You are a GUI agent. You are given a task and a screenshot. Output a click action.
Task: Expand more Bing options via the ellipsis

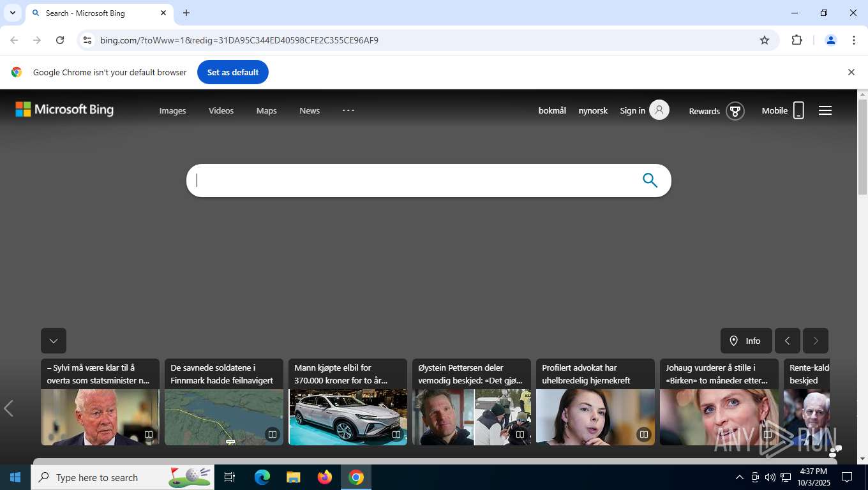coord(348,110)
